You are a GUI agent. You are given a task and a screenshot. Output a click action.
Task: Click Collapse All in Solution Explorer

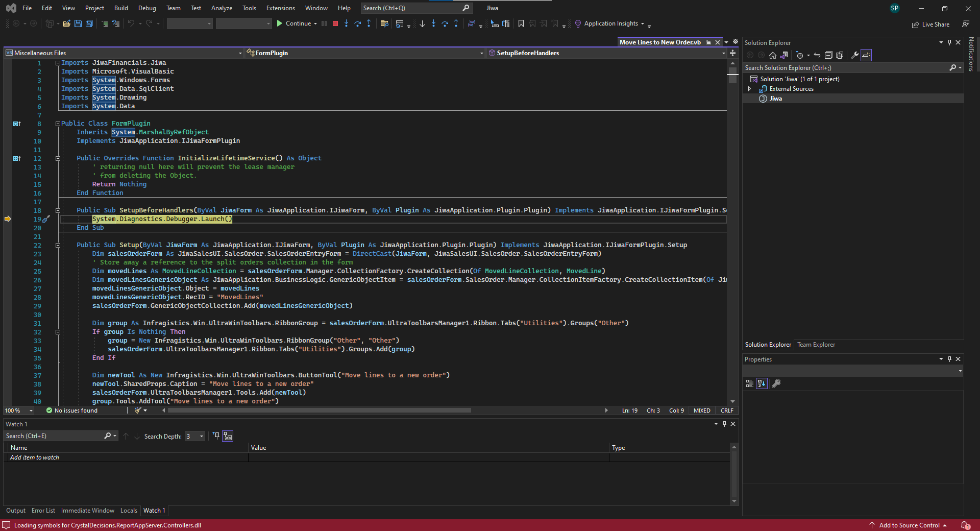click(x=828, y=55)
